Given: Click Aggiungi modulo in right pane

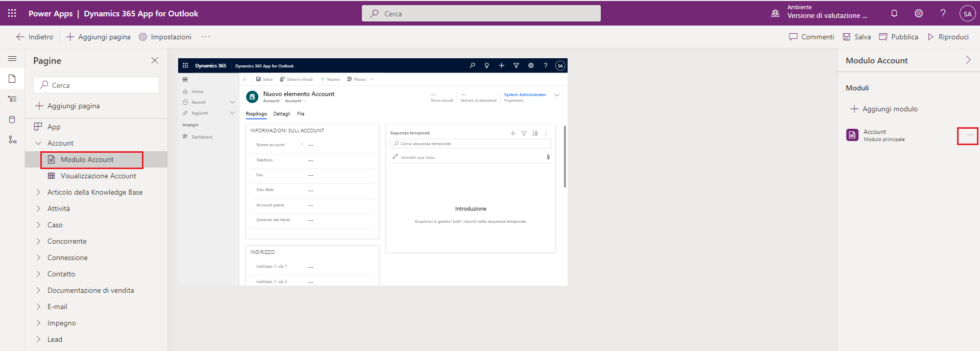Looking at the screenshot, I should [x=884, y=109].
